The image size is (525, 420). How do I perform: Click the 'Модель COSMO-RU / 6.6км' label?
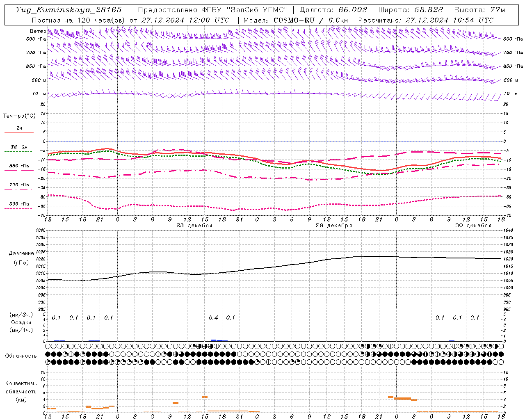coord(295,20)
